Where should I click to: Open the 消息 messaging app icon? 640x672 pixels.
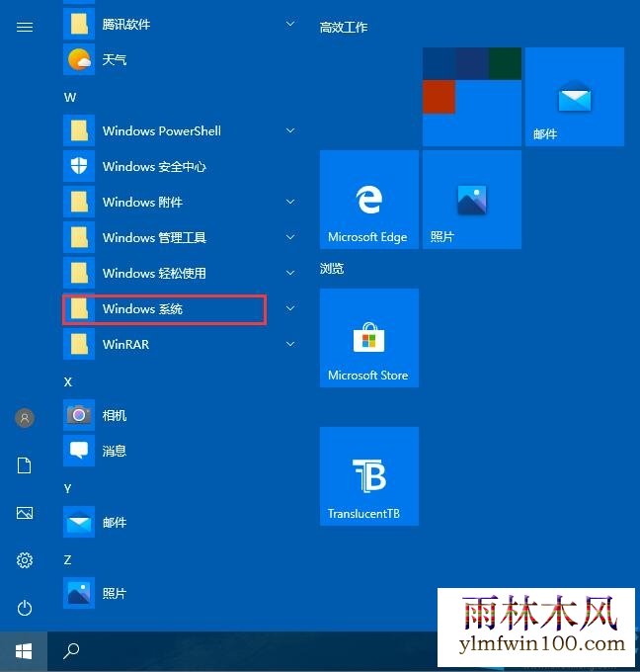click(x=79, y=451)
